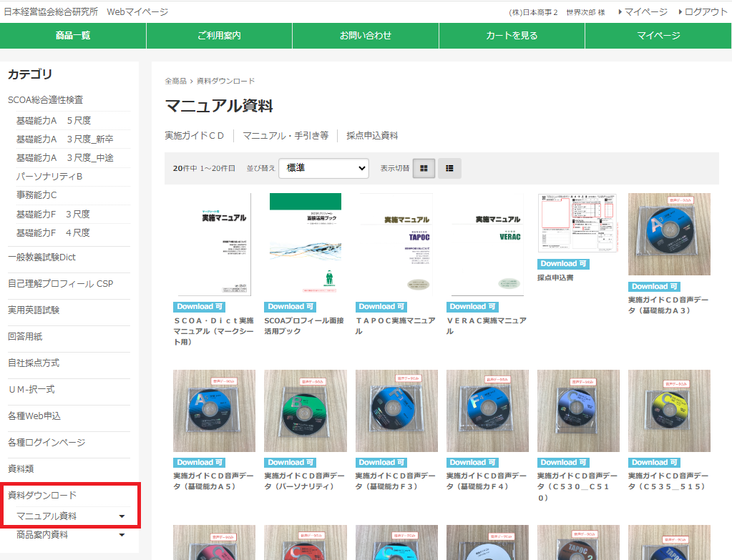Open SCOA・Dict実施マニュアル cover thumbnail
The width and height of the screenshot is (732, 560).
[x=214, y=245]
